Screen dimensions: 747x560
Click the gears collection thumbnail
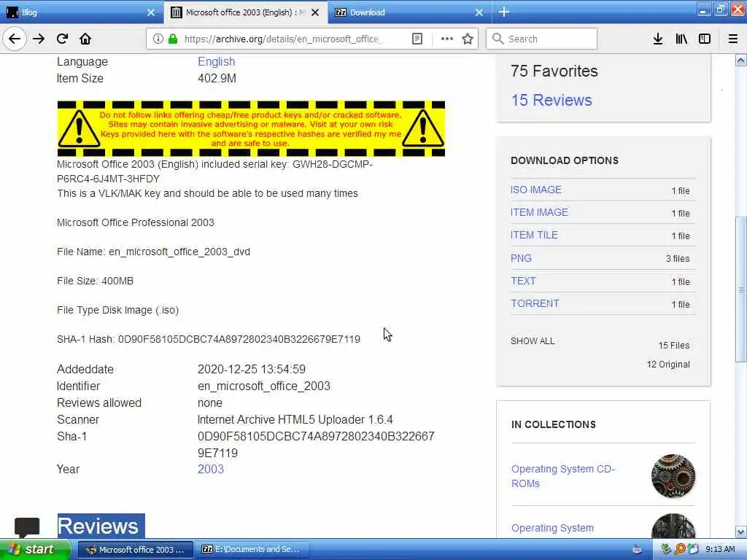click(x=673, y=475)
